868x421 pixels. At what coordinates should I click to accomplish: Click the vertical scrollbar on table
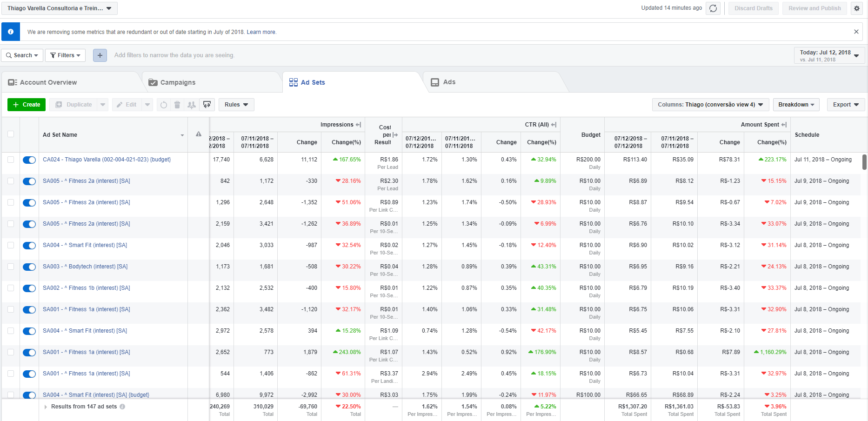click(864, 162)
